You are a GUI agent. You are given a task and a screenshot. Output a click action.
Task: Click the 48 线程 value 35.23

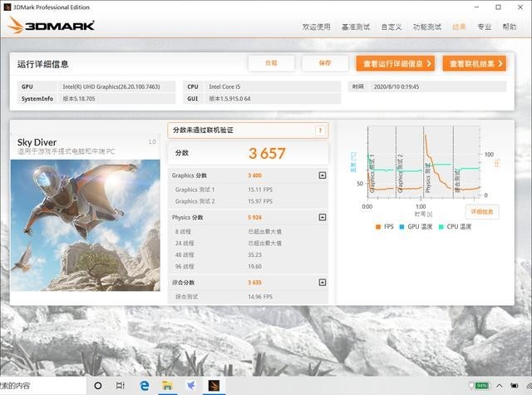pos(254,254)
